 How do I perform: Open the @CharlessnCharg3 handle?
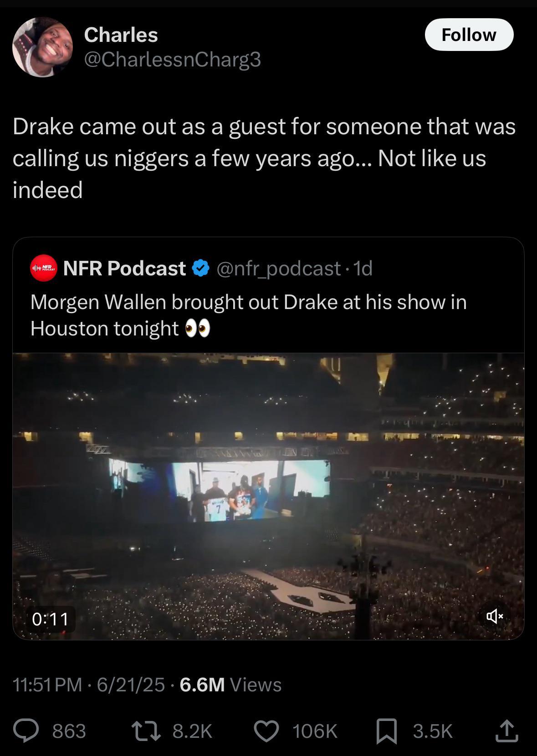(x=172, y=59)
